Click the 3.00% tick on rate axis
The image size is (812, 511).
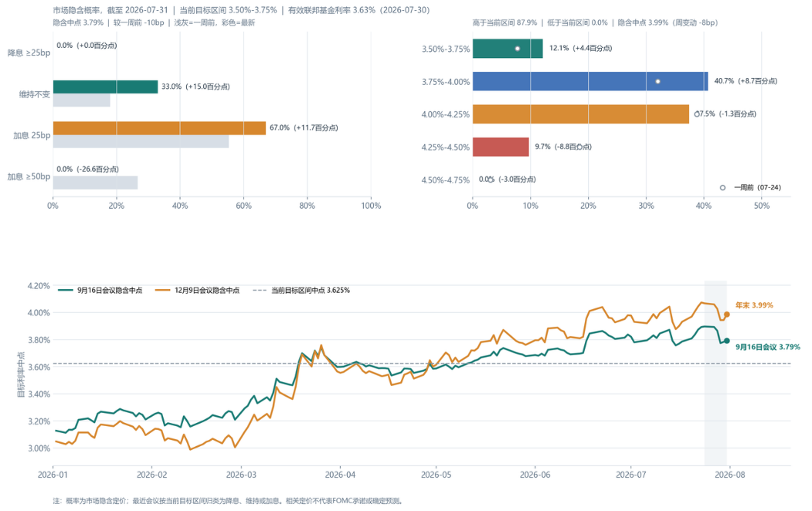click(39, 448)
